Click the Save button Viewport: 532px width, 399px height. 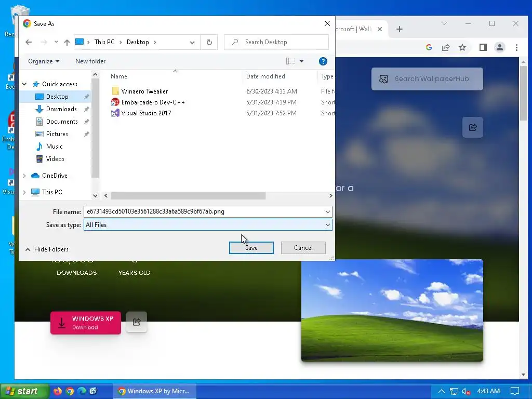click(x=251, y=248)
